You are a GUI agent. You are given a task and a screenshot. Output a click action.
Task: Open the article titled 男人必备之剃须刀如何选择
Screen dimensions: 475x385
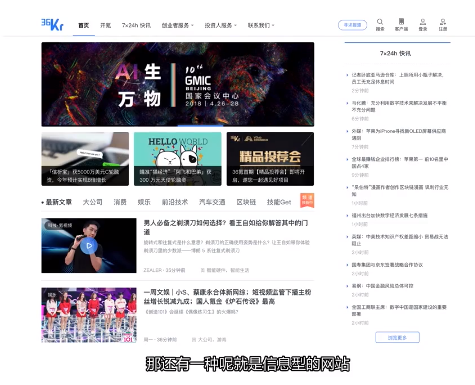(226, 227)
